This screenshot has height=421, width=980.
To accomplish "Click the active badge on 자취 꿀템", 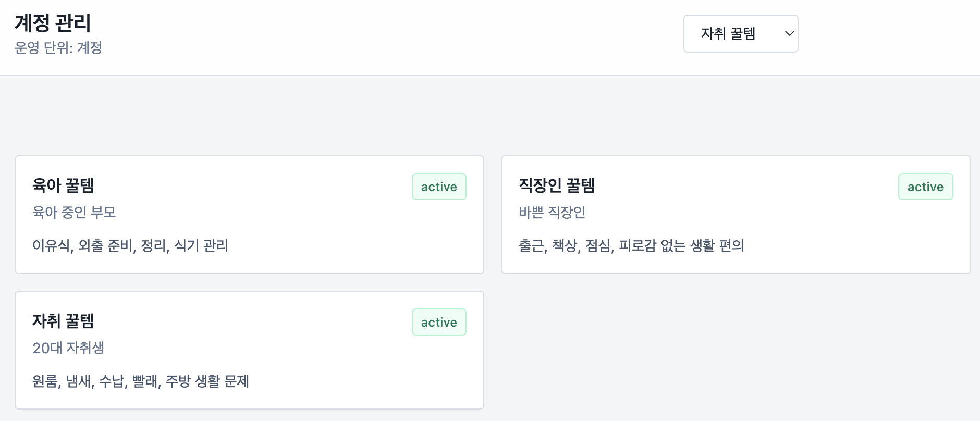I will point(438,321).
